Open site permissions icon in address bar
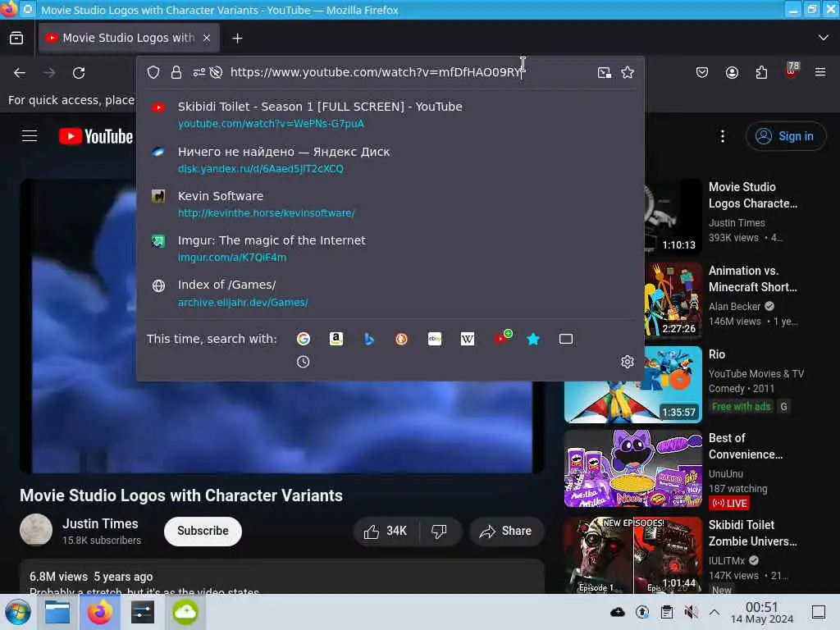 pos(199,72)
